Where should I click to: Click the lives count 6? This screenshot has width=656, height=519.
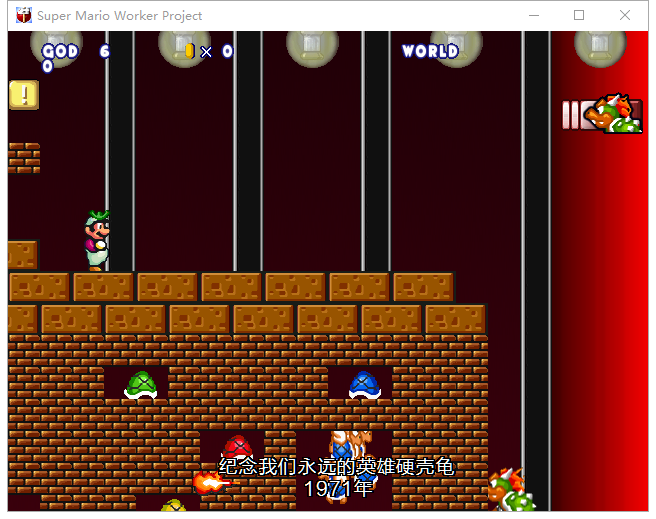104,51
